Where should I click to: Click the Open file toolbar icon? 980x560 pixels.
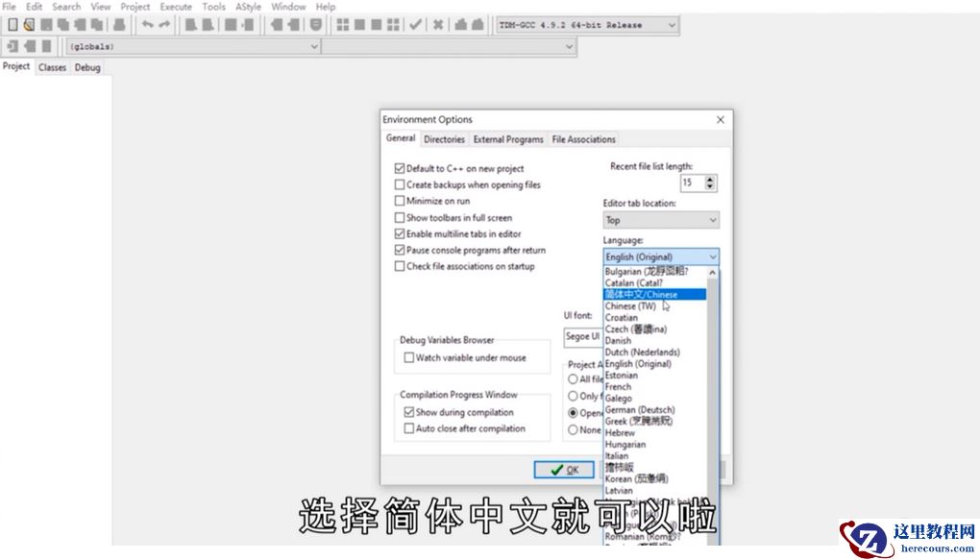(29, 25)
